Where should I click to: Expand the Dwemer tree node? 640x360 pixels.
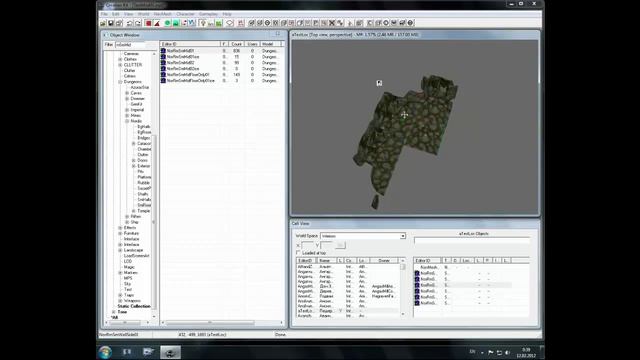click(127, 99)
